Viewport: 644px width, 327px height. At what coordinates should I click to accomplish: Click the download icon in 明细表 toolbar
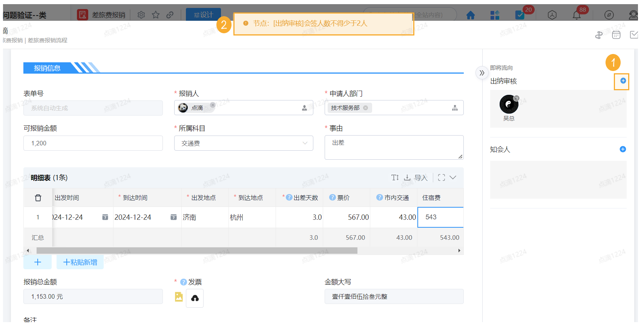[407, 177]
